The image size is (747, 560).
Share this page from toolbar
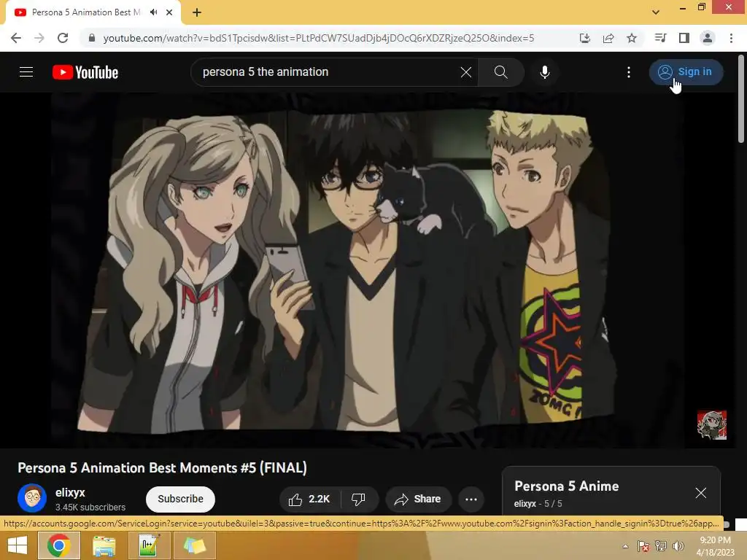608,38
